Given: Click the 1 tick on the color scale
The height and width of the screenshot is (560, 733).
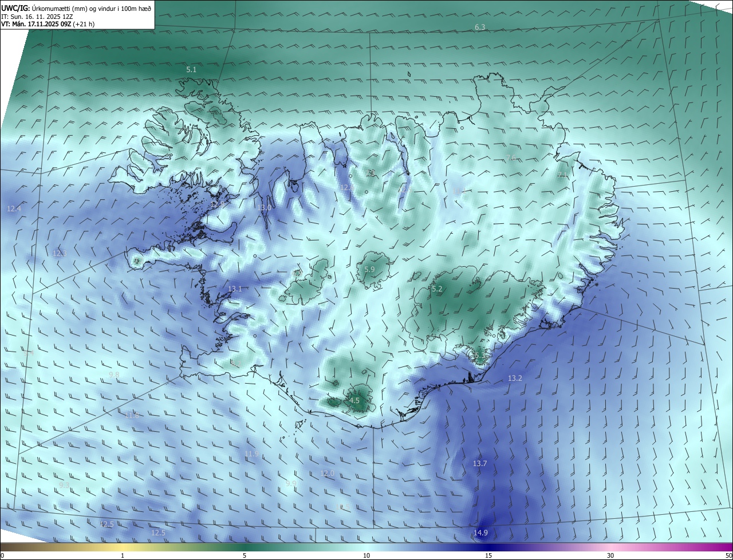Looking at the screenshot, I should coord(123,555).
